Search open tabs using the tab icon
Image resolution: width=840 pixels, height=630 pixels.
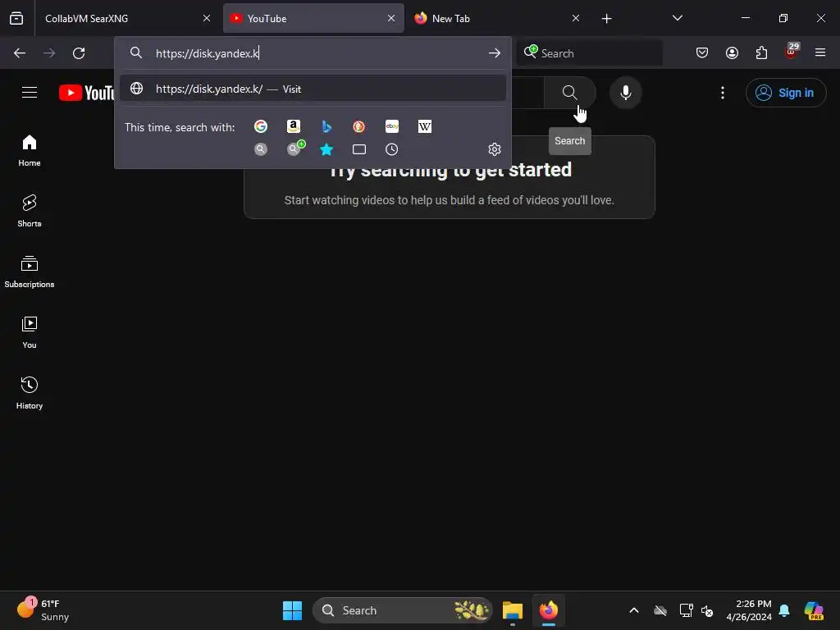(359, 149)
